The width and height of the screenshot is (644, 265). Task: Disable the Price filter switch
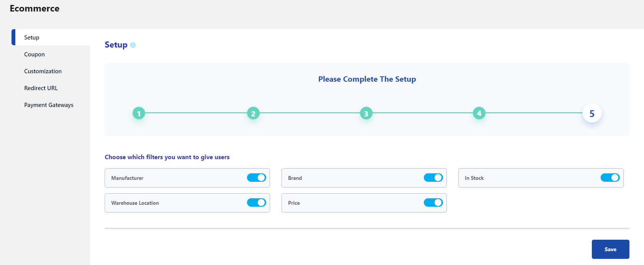(x=433, y=202)
